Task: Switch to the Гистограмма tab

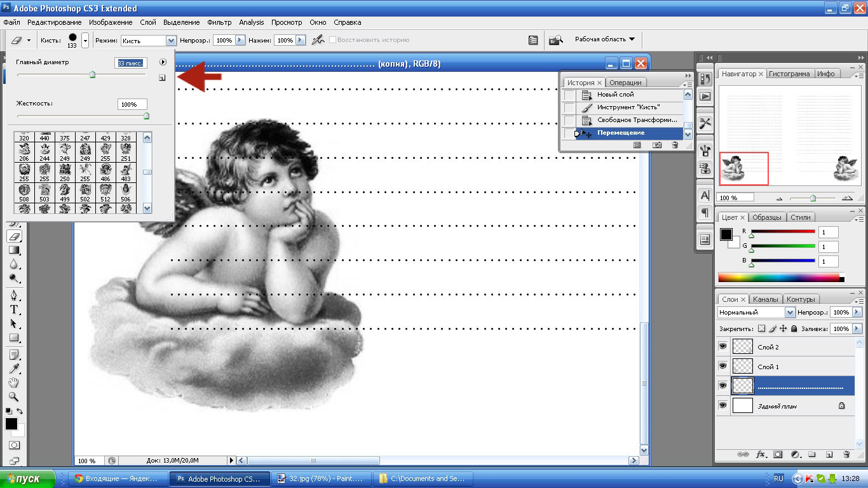Action: tap(790, 74)
